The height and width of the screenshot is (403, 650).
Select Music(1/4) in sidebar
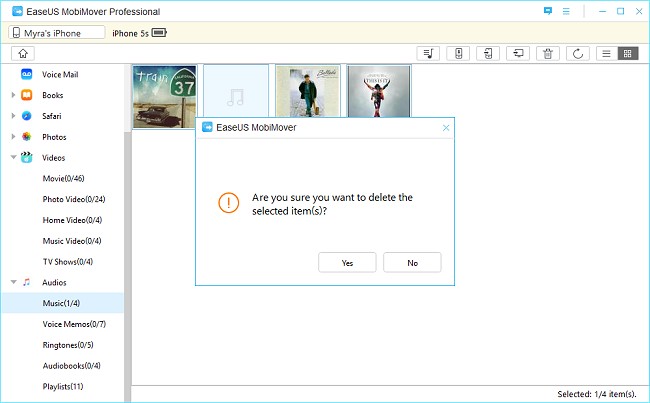[x=62, y=303]
